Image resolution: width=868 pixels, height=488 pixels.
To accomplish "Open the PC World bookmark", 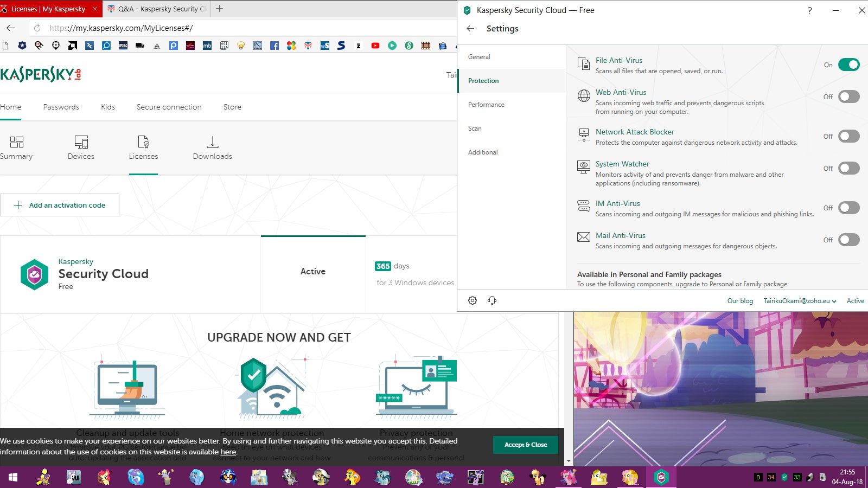I will 258,46.
